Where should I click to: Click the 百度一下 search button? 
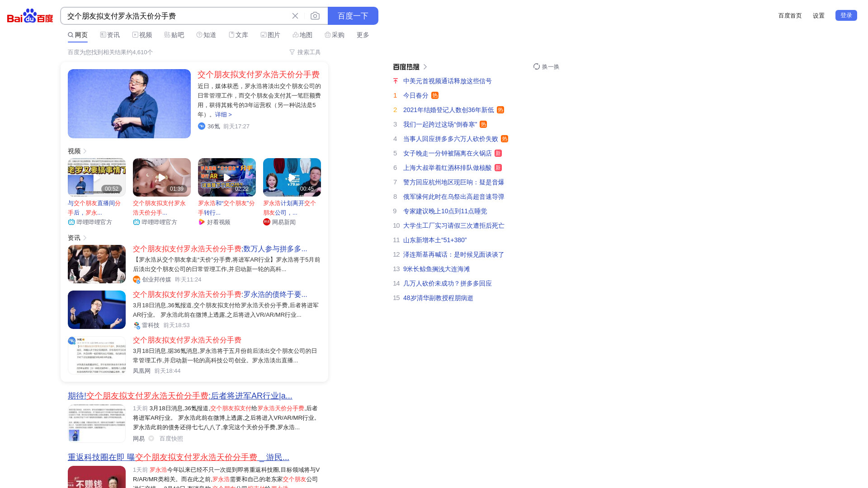pyautogui.click(x=353, y=16)
